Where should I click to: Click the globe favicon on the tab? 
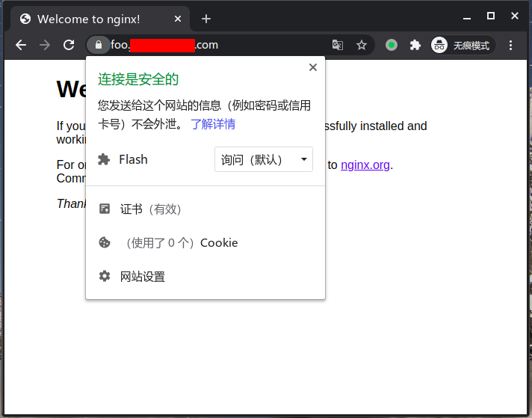coord(25,19)
